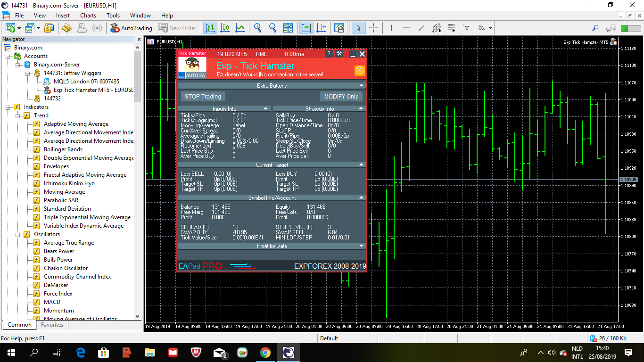Close the Navigator panel
Screen dimensions: 644x362
point(139,39)
